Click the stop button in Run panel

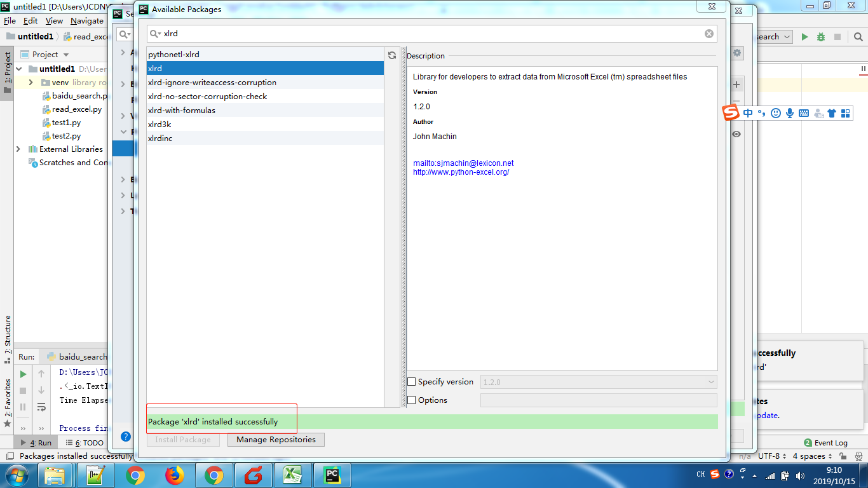coord(23,390)
